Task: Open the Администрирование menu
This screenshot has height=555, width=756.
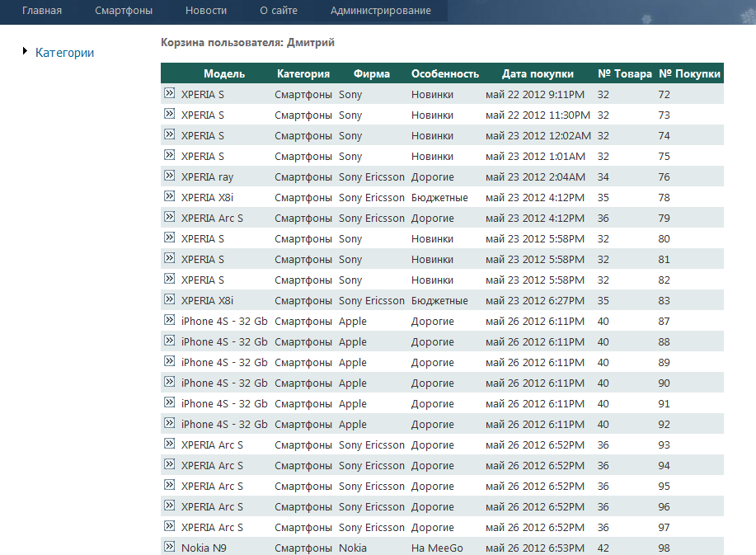Action: tap(380, 11)
